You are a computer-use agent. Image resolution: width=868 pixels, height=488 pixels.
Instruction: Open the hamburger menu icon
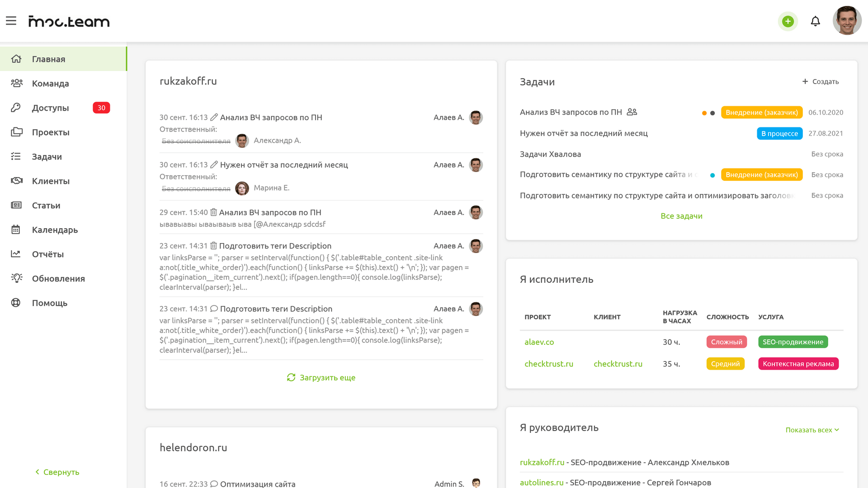pos(11,21)
